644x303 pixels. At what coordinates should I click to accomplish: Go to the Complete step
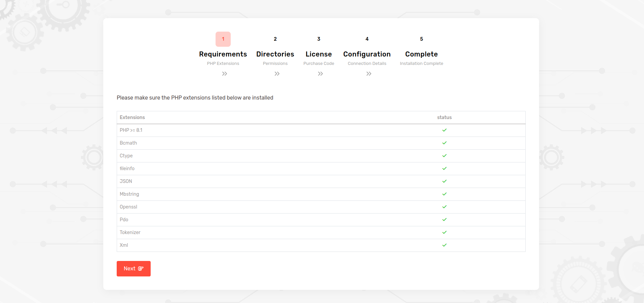click(421, 54)
